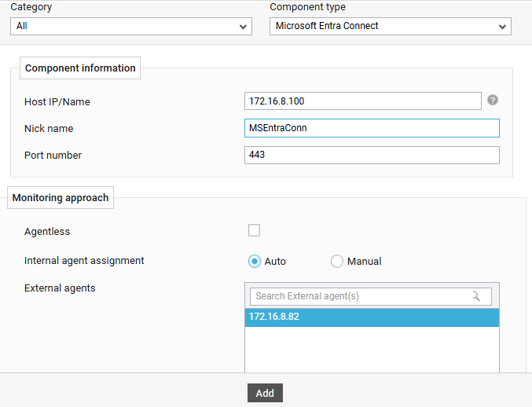Click the Manual radio label
Viewport: 532px width, 407px height.
[365, 261]
